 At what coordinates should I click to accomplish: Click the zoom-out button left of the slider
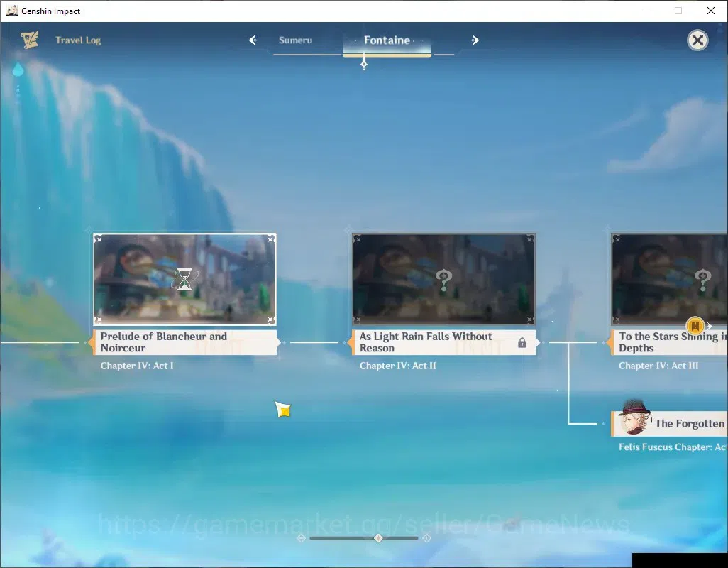pos(301,537)
